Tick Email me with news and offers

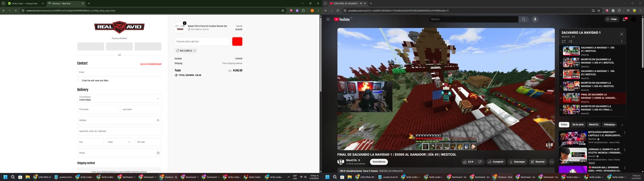click(x=79, y=81)
